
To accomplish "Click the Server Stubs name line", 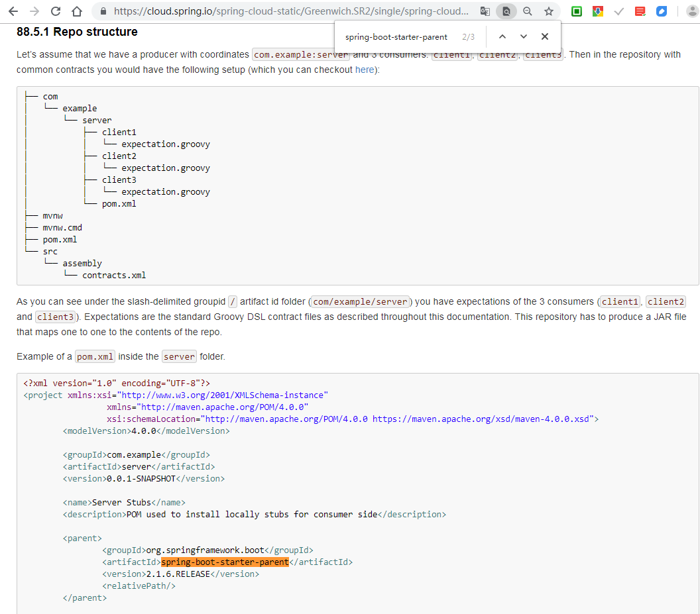I will [x=124, y=503].
